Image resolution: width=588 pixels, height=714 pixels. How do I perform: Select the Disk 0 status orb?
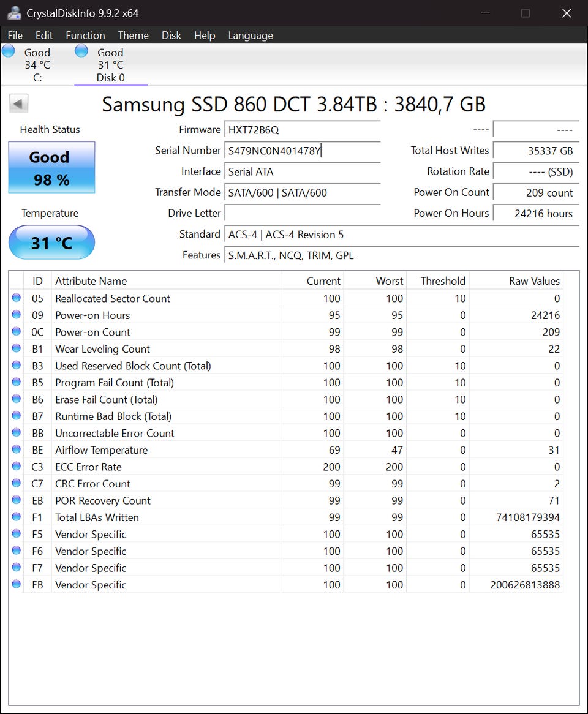click(81, 51)
